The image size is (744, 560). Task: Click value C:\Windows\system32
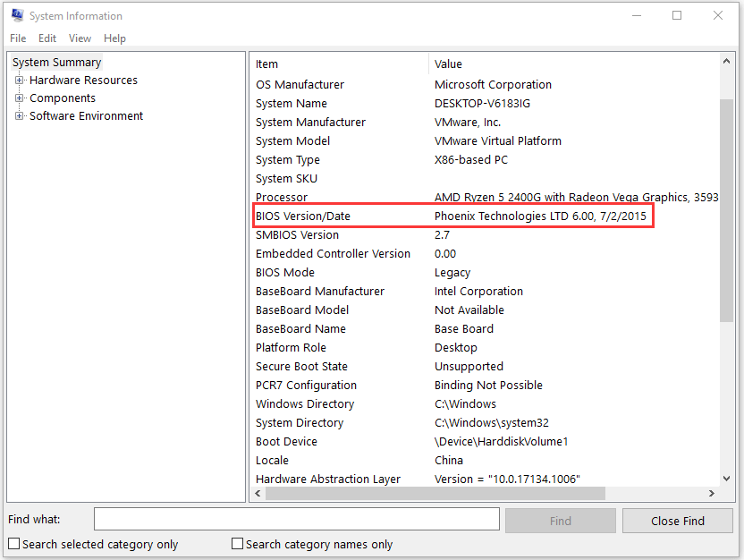point(492,423)
